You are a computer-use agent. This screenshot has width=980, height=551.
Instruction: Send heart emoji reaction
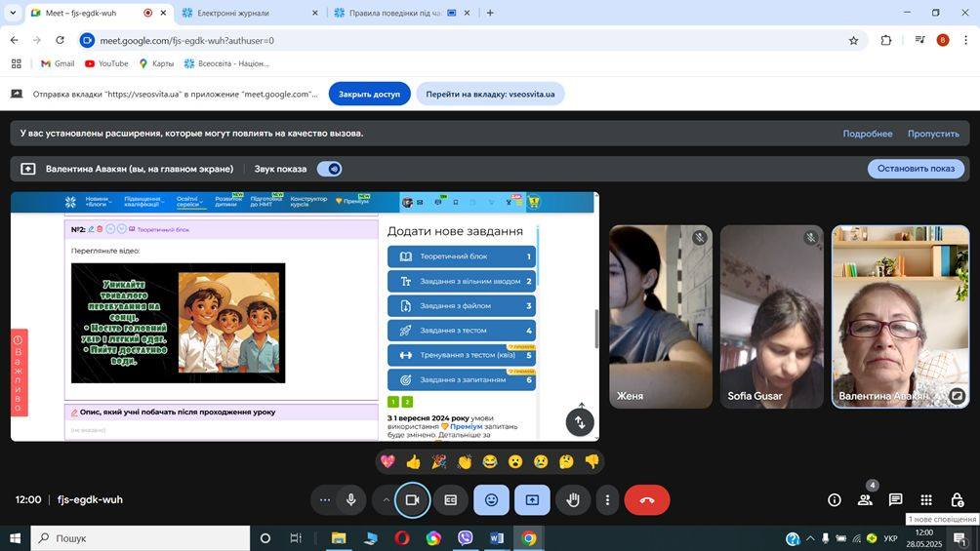(388, 461)
